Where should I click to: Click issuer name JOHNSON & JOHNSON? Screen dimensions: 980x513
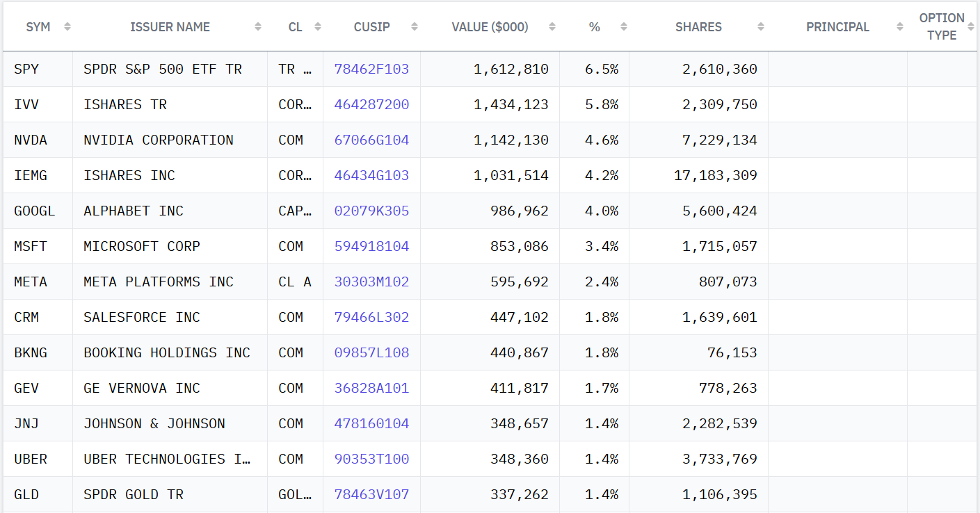pyautogui.click(x=154, y=423)
